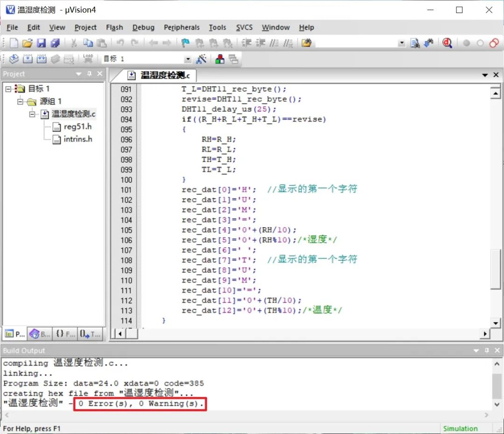Select reg51.h in the project tree

[x=77, y=126]
